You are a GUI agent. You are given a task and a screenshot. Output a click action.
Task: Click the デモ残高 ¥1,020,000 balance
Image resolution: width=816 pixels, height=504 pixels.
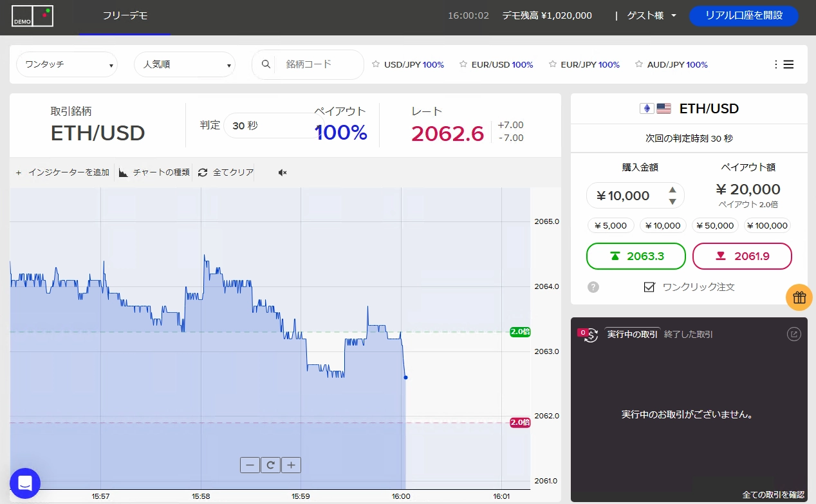[x=547, y=15]
